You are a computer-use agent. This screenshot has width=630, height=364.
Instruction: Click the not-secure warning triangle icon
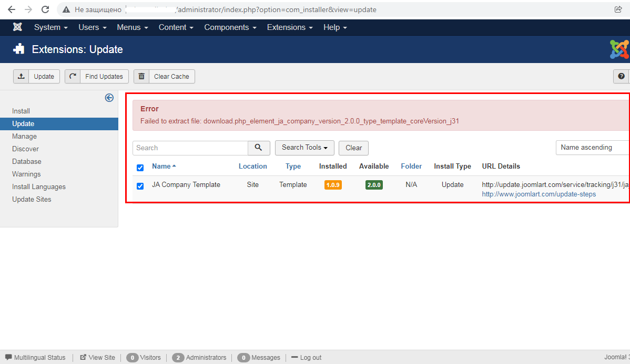(x=66, y=9)
